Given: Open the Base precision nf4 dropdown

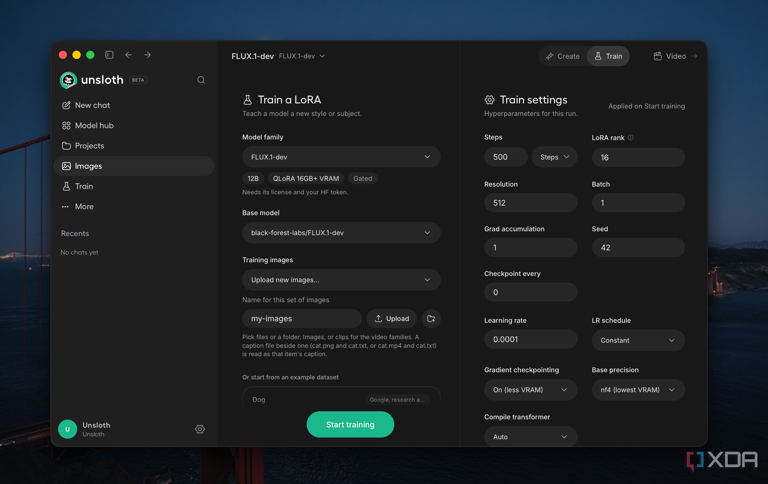Looking at the screenshot, I should [x=638, y=390].
